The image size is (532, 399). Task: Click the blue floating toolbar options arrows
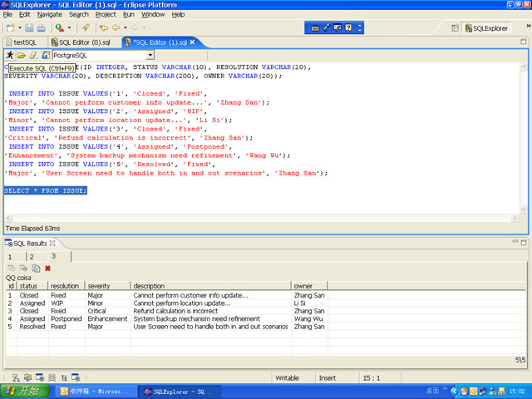[x=360, y=27]
